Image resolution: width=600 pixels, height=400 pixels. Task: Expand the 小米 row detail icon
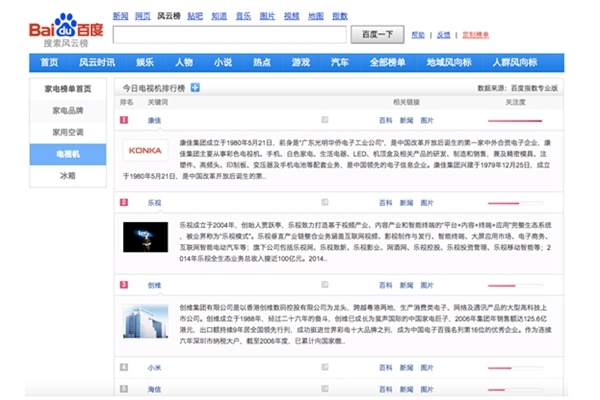click(325, 367)
